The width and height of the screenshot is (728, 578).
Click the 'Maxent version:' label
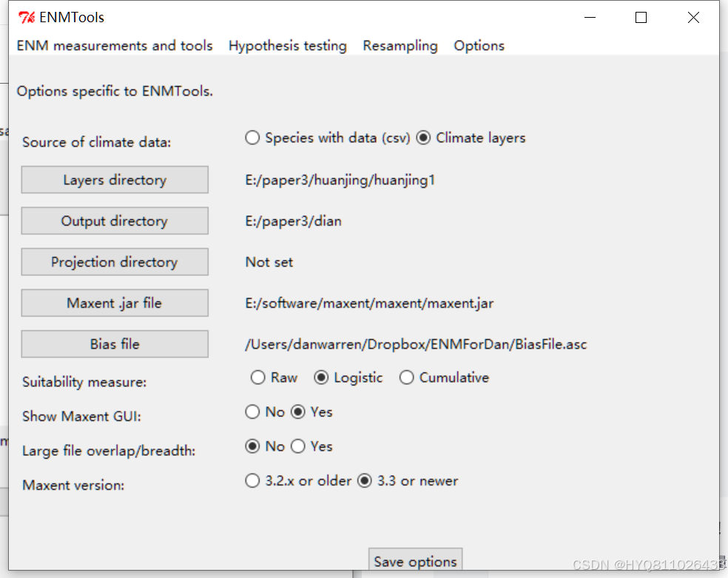coord(73,485)
